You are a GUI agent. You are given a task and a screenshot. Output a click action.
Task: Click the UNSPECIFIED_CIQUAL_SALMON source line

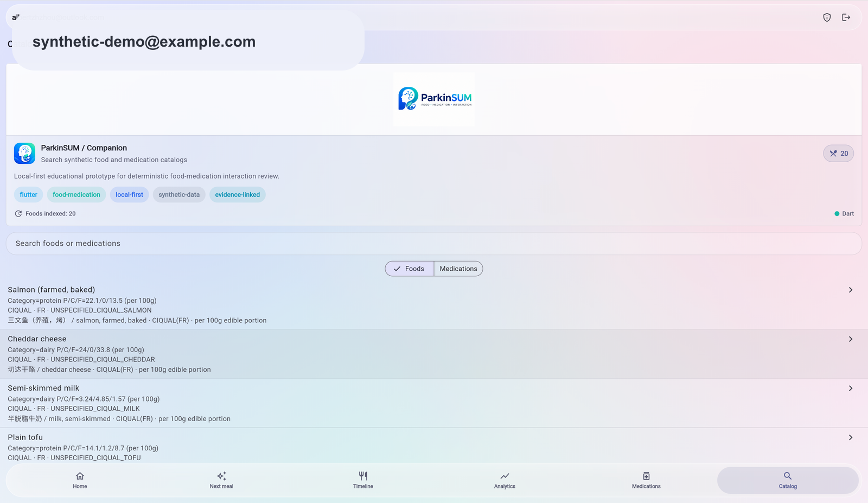click(x=80, y=310)
